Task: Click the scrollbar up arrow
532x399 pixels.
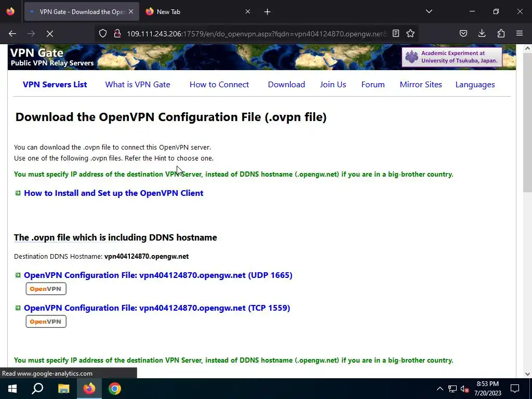Action: (527, 48)
